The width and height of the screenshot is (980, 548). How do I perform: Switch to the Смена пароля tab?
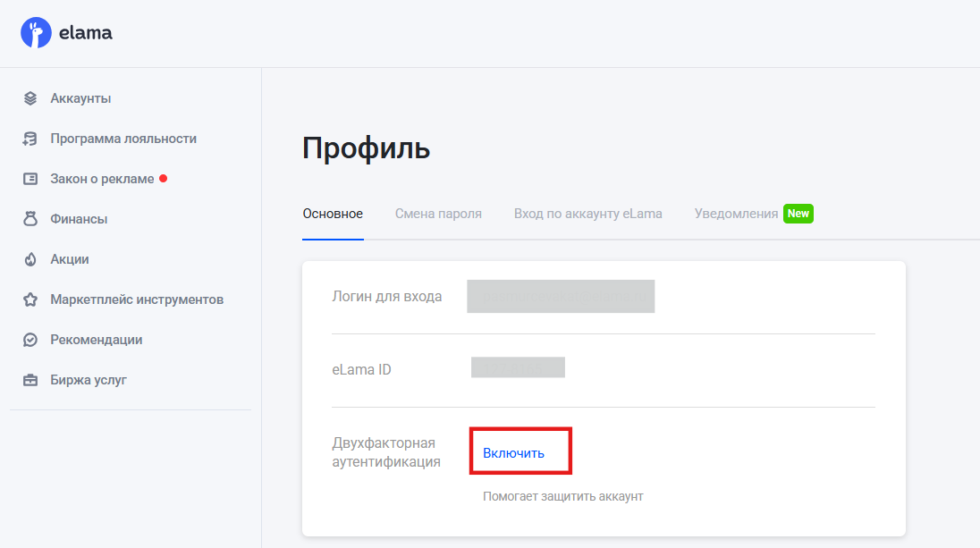click(x=438, y=214)
